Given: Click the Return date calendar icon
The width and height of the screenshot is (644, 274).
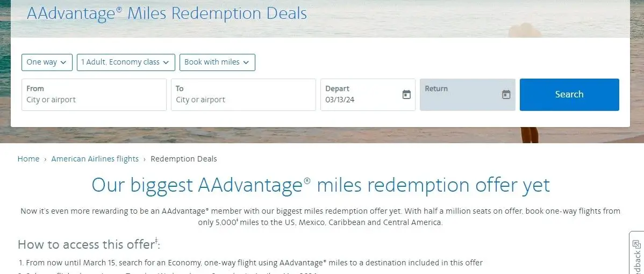Looking at the screenshot, I should 506,95.
